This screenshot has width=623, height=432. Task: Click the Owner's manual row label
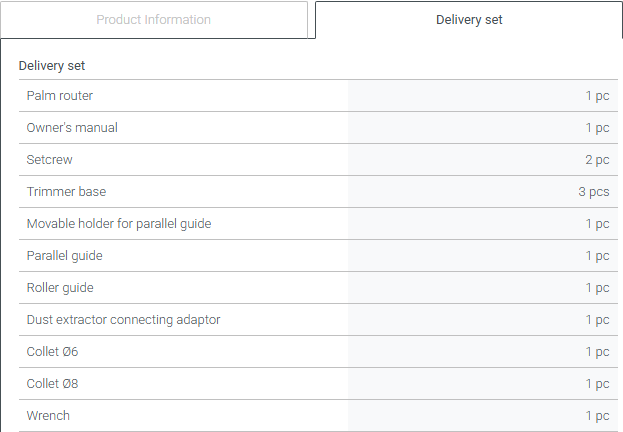pos(72,128)
